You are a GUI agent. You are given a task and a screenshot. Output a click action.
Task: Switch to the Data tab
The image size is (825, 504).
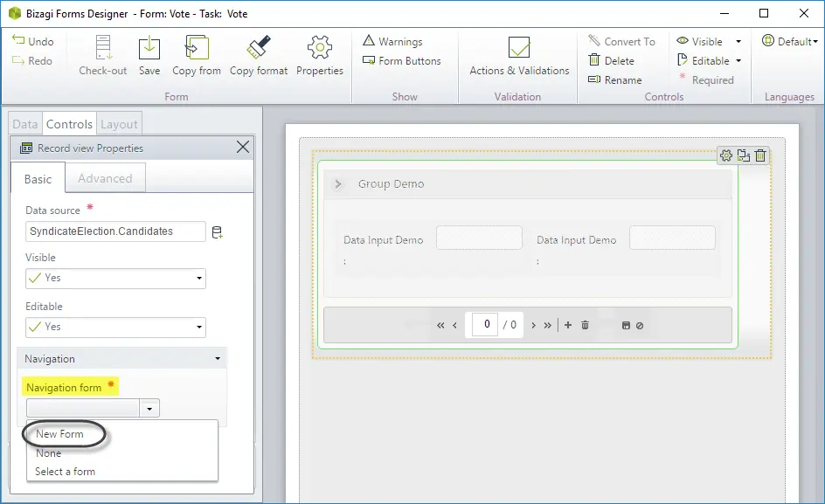point(25,124)
